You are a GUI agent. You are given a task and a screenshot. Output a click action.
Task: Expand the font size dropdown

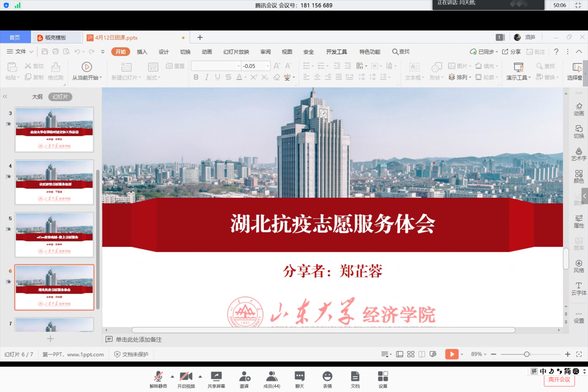[267, 66]
